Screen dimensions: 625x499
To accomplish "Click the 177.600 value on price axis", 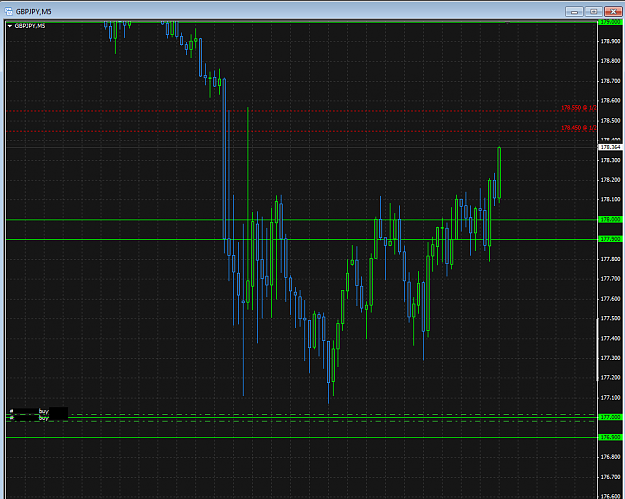I will (610, 299).
